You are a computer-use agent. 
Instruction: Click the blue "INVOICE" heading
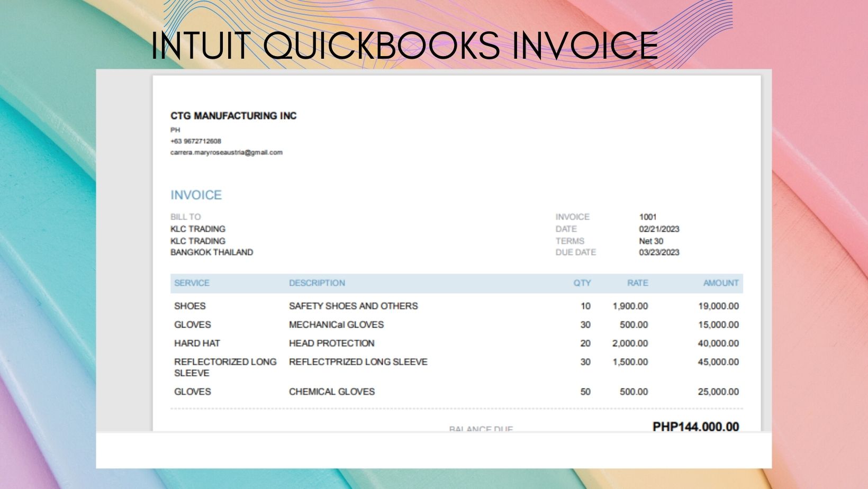point(196,195)
